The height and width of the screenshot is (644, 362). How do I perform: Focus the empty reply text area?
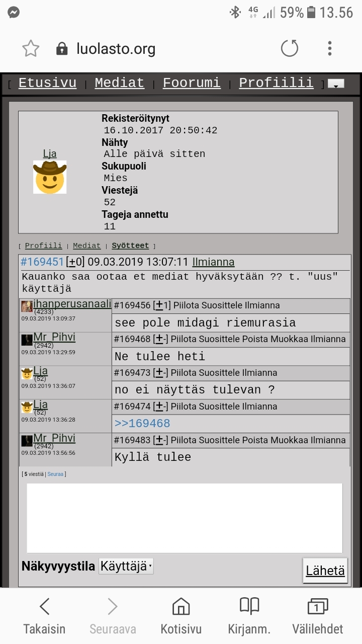click(185, 518)
